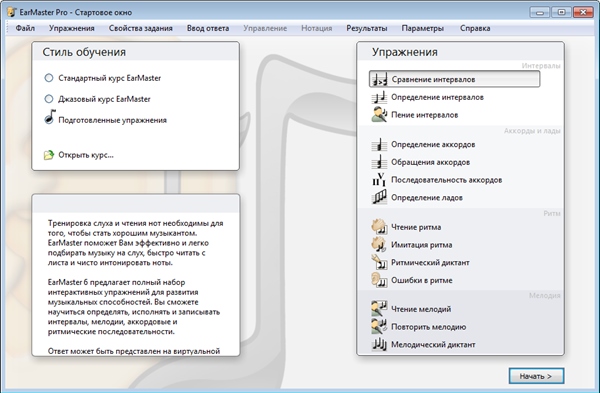Choose the Последовательность аккордов exercise label
The height and width of the screenshot is (393, 600).
[447, 180]
